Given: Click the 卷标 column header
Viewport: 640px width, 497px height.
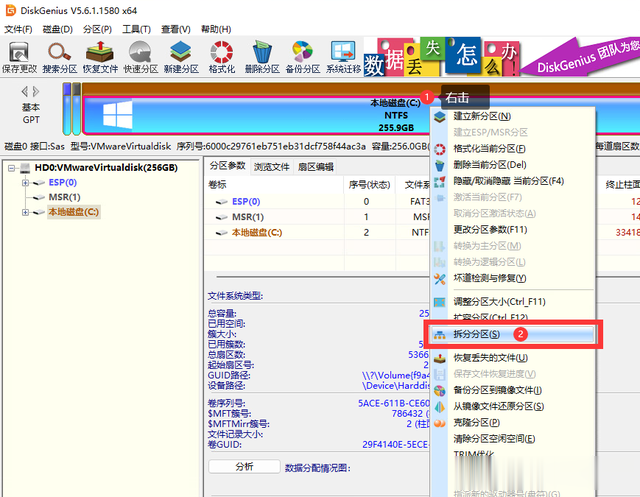Looking at the screenshot, I should 274,185.
